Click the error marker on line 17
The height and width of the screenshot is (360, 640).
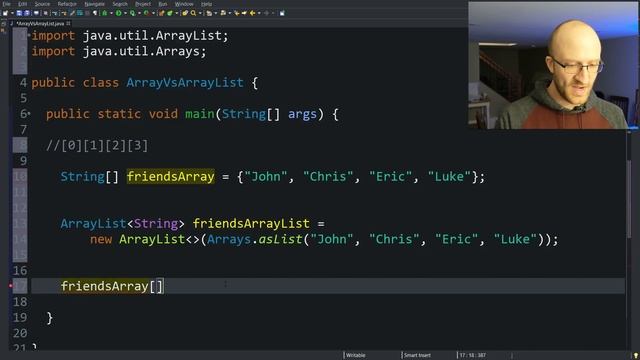pos(11,286)
